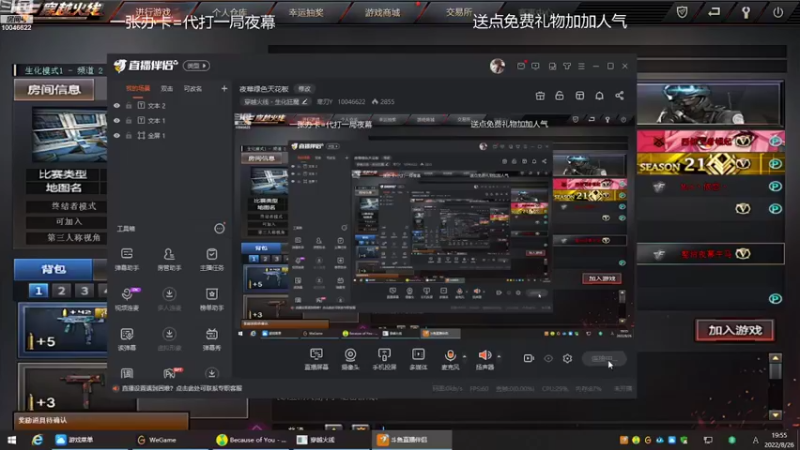Share the live room via share icon
Screen dimensions: 800x450
click(x=619, y=95)
